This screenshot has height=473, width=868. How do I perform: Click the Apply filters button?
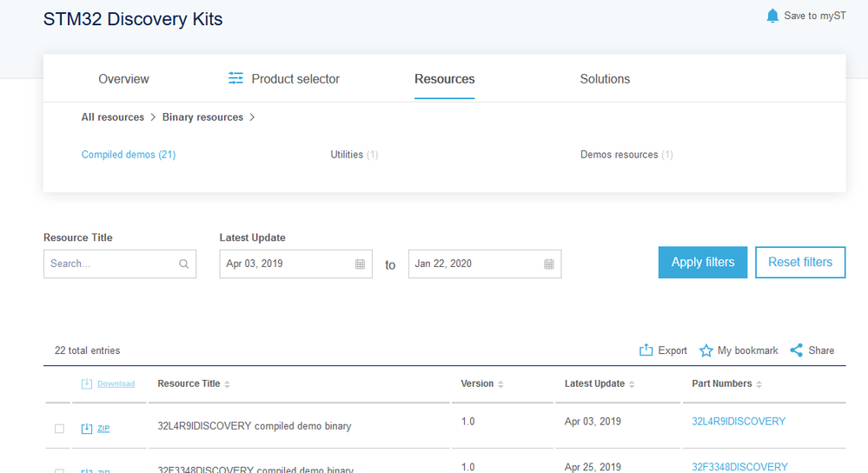[703, 262]
